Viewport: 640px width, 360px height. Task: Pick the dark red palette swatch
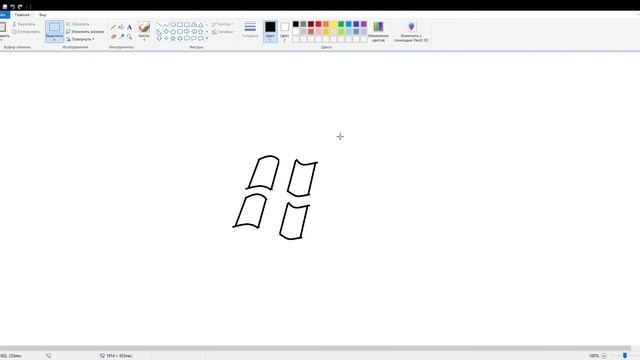point(311,24)
